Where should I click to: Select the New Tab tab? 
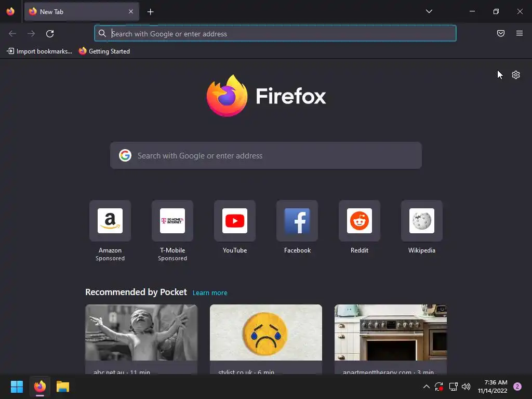point(82,11)
